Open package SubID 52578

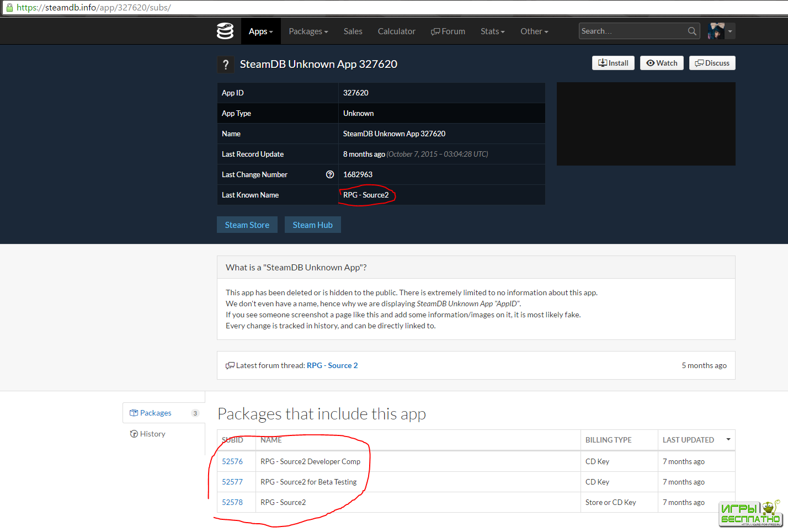[x=232, y=502]
